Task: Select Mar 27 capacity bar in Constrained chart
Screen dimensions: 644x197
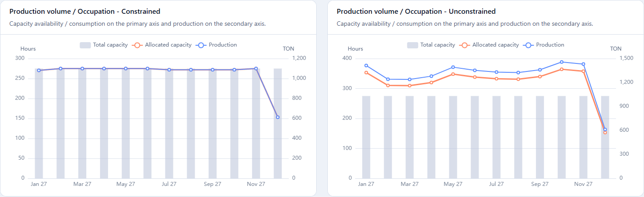Action: pyautogui.click(x=82, y=123)
